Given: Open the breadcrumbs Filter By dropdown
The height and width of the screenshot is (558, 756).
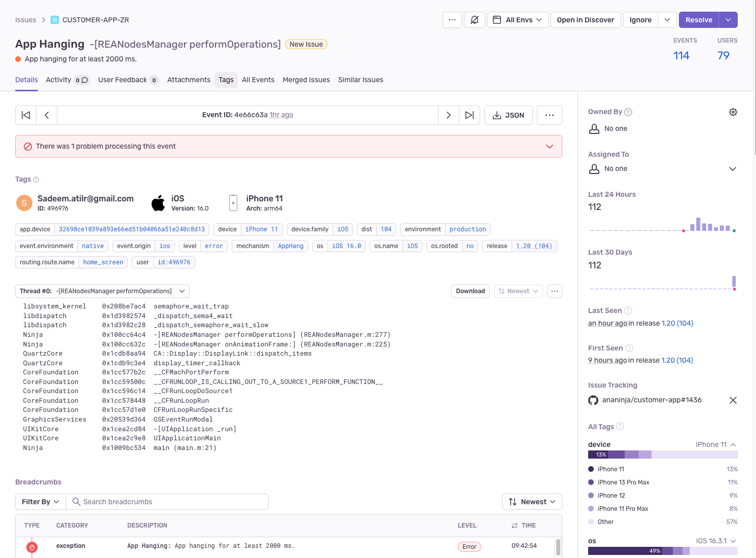Looking at the screenshot, I should tap(40, 502).
